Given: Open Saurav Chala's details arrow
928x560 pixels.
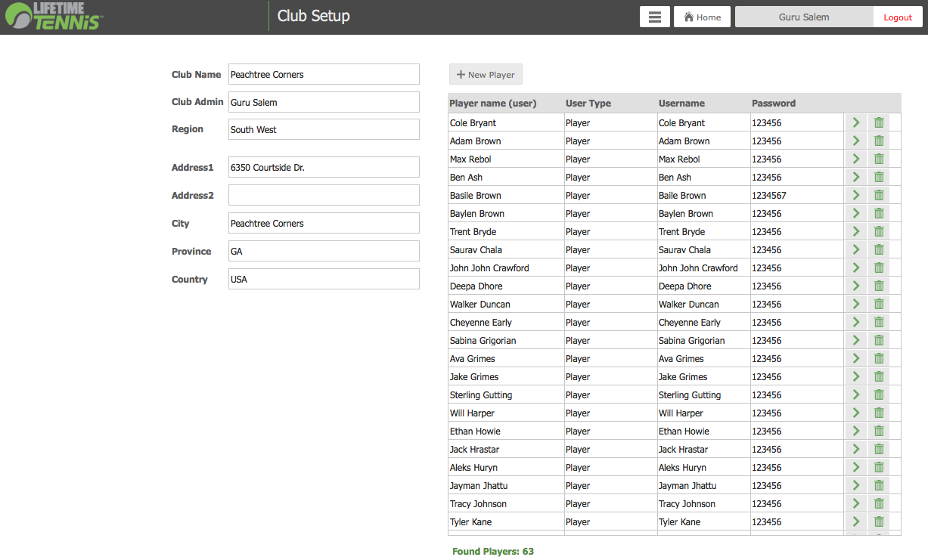Looking at the screenshot, I should click(x=856, y=249).
